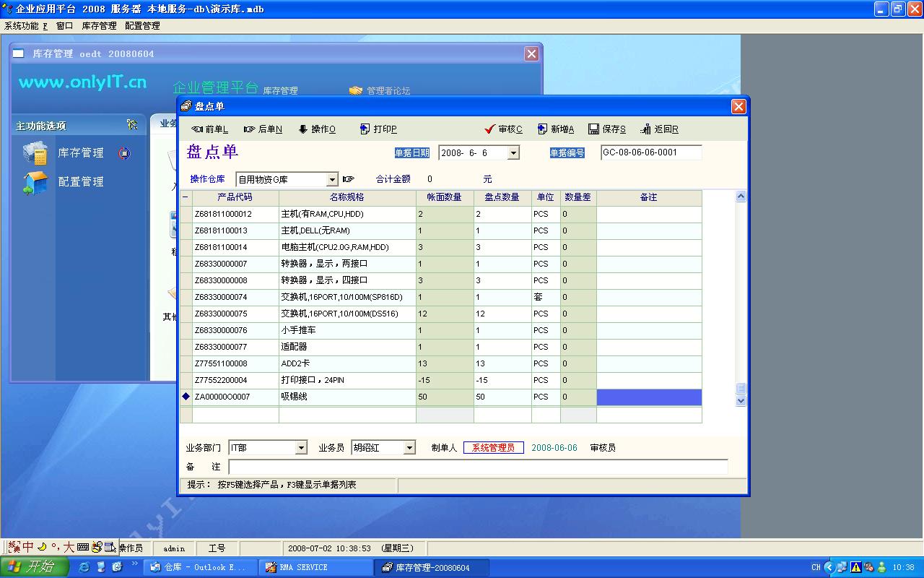The image size is (924, 578).
Task: Go to previous document with 前单 button
Action: 209,129
